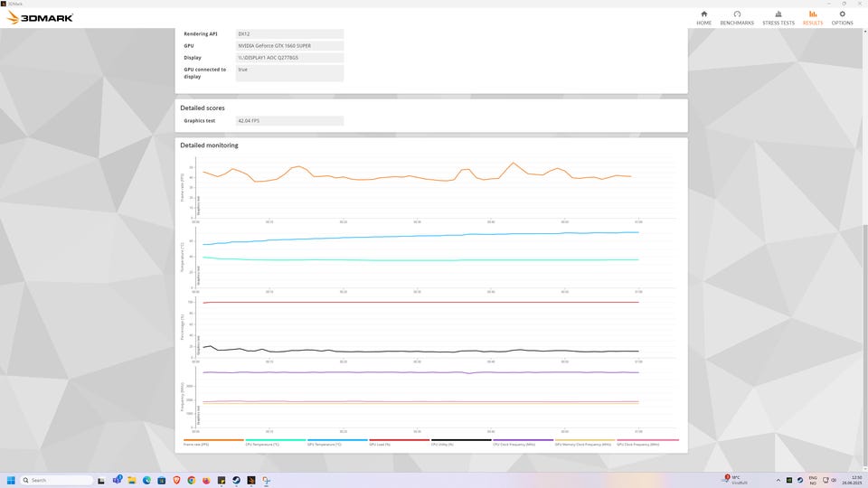
Task: Launch Google Chrome from the taskbar
Action: [x=192, y=480]
